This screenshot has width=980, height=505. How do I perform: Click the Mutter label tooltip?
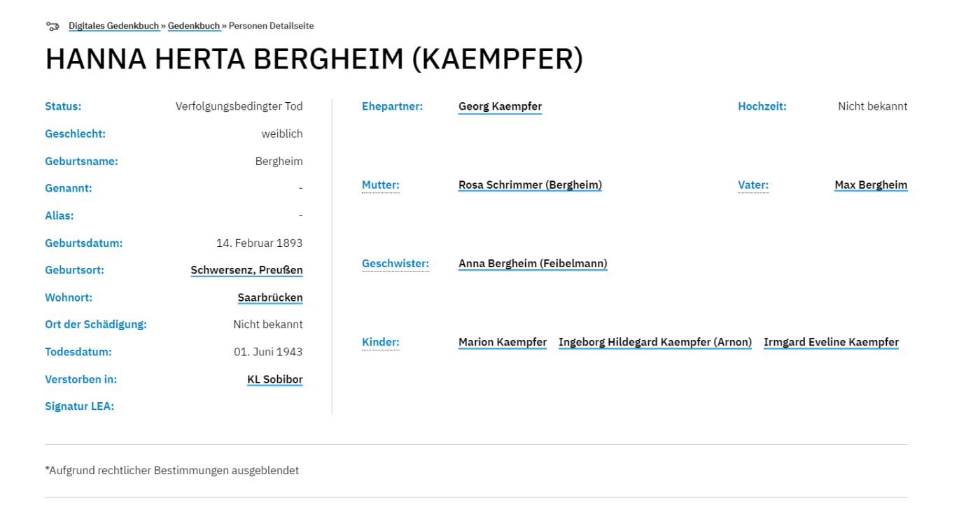click(381, 185)
